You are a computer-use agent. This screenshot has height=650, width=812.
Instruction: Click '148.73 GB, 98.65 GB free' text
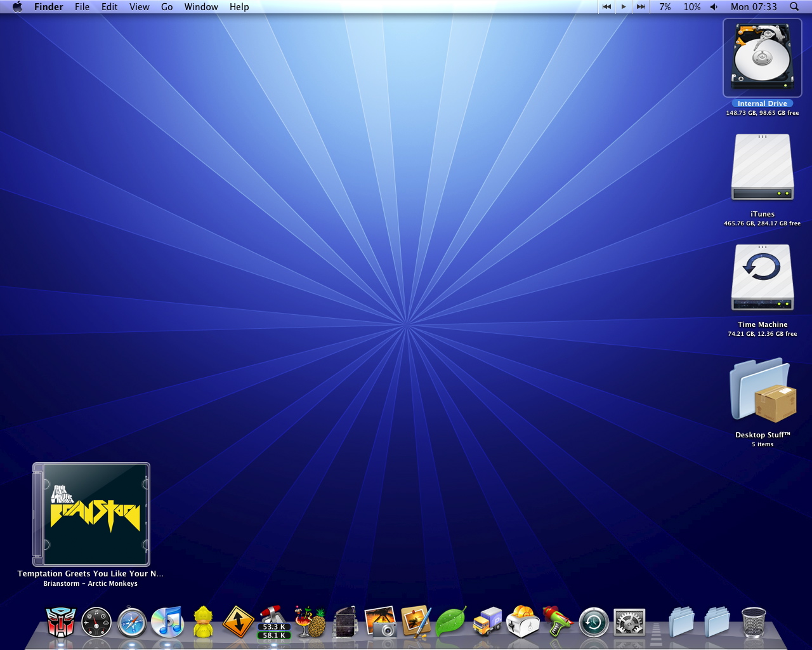click(x=763, y=113)
